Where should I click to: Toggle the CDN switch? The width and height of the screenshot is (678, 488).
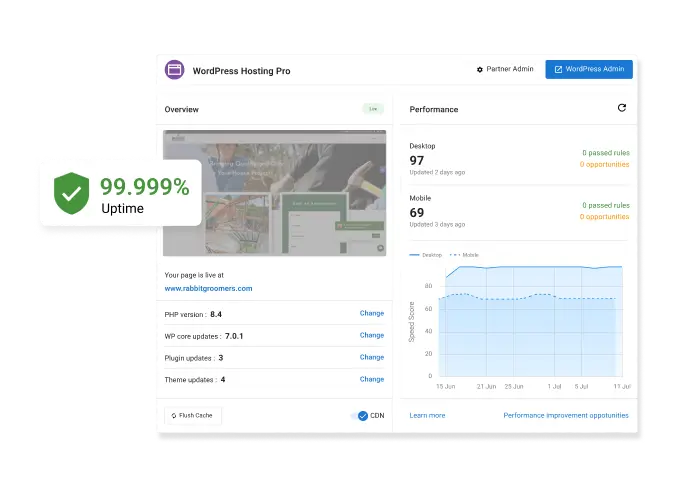pos(360,416)
